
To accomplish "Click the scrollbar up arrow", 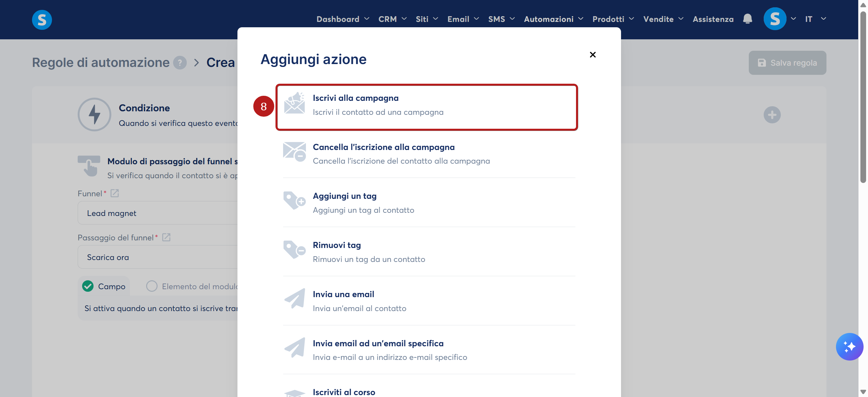I will point(863,5).
